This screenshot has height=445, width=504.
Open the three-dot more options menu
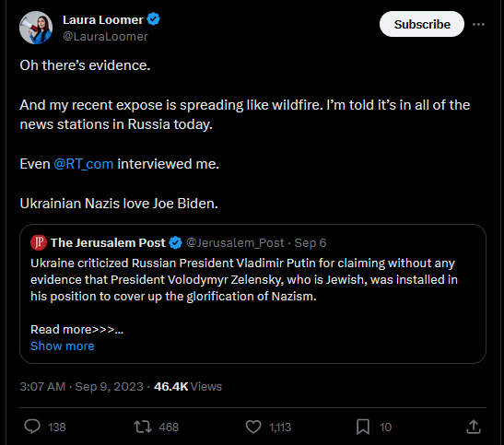478,24
